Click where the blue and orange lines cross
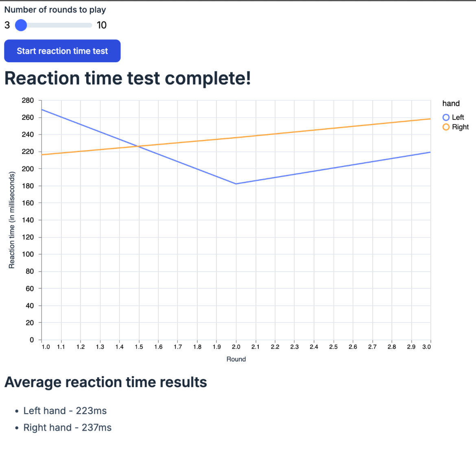 [139, 146]
